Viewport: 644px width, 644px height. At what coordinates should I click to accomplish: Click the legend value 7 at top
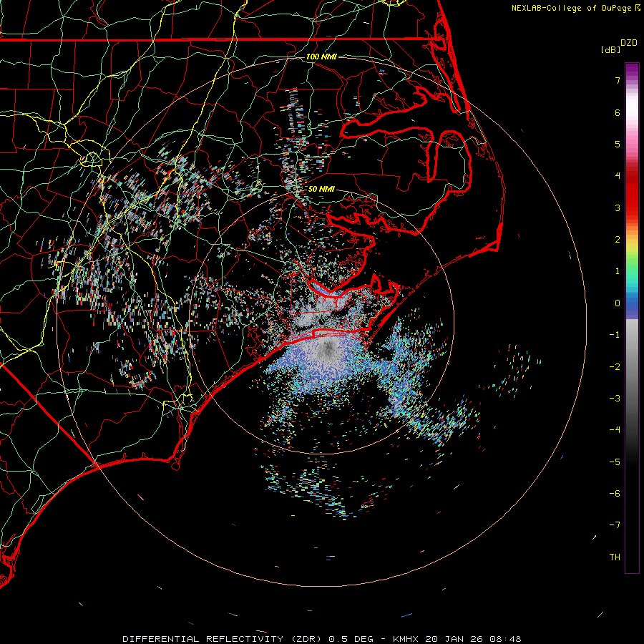[x=618, y=81]
